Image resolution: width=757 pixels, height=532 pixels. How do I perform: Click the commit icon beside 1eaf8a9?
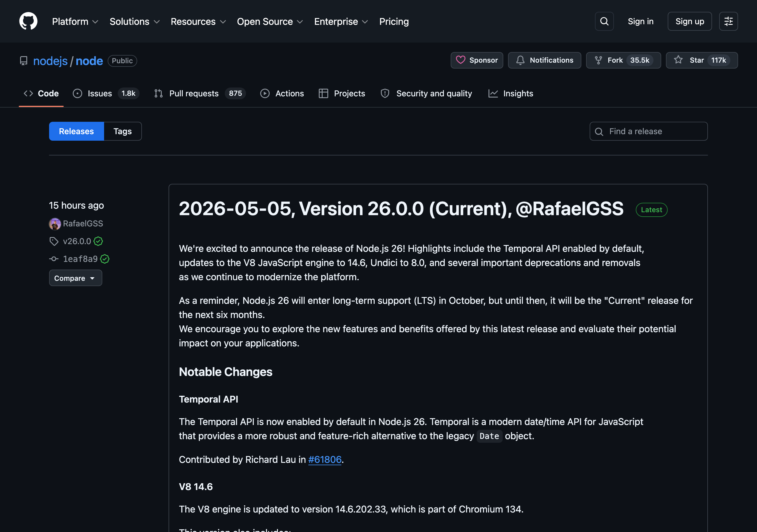54,259
